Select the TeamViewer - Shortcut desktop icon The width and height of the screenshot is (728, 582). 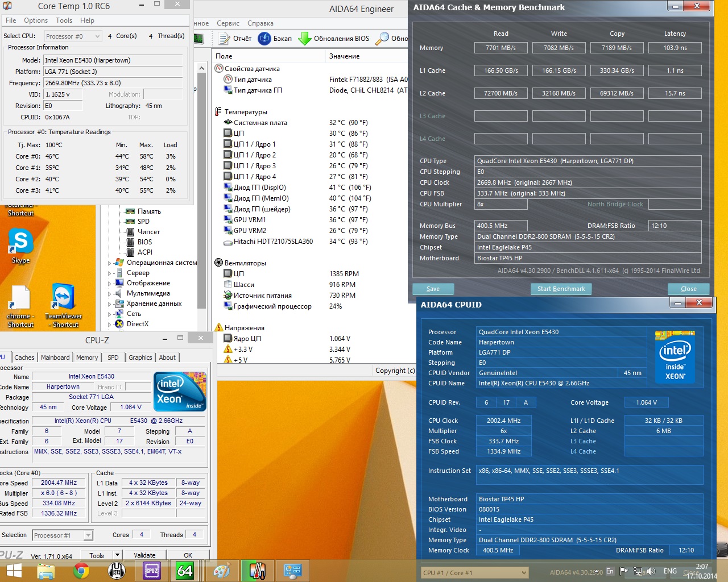(64, 306)
